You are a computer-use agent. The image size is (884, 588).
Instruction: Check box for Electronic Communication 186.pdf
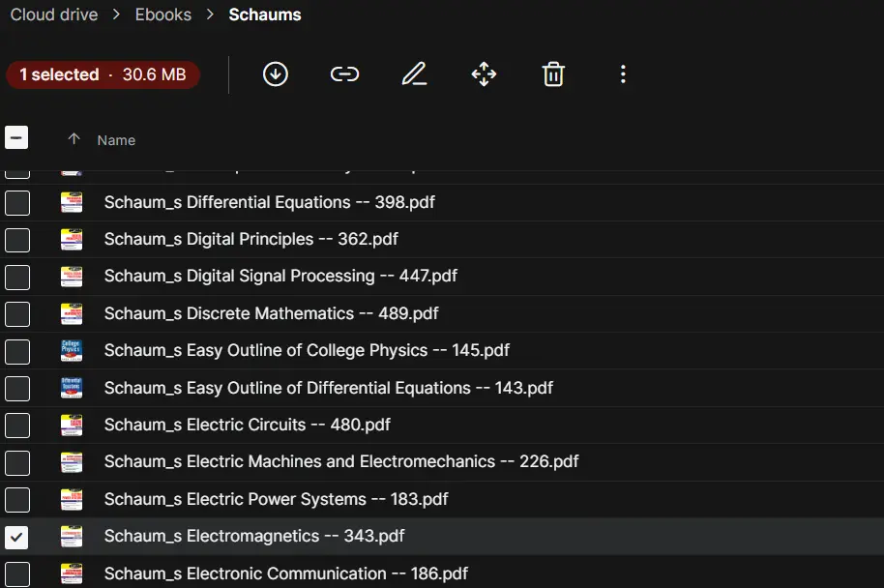tap(17, 574)
